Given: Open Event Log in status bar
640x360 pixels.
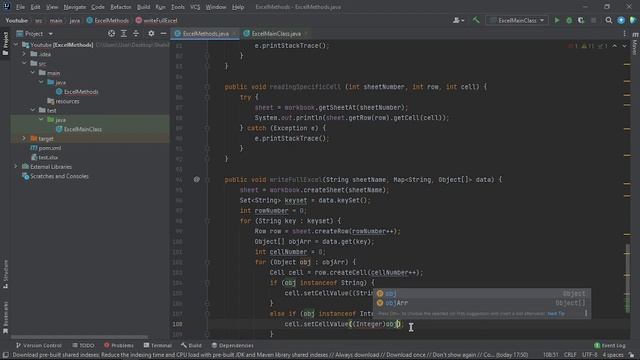Looking at the screenshot, I should pyautogui.click(x=610, y=345).
